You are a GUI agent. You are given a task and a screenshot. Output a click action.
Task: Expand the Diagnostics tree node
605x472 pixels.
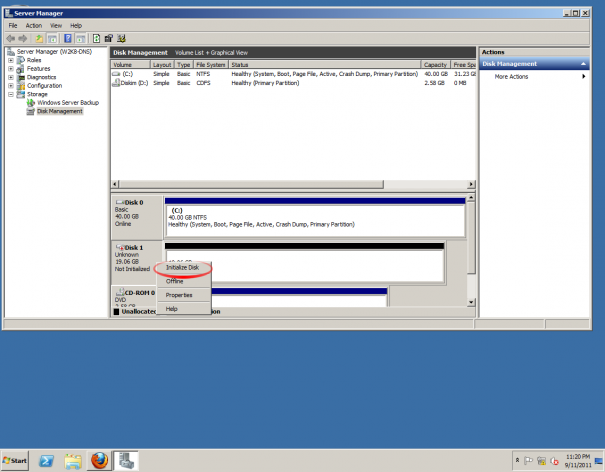11,77
